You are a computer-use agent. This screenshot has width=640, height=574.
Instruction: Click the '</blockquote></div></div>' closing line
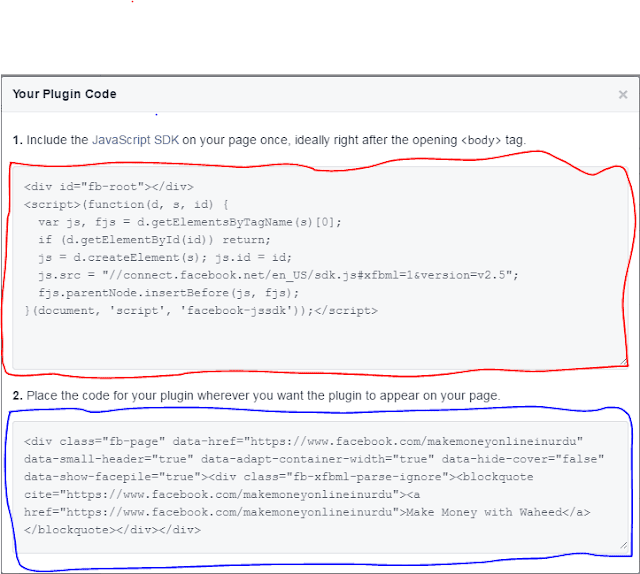click(x=112, y=530)
